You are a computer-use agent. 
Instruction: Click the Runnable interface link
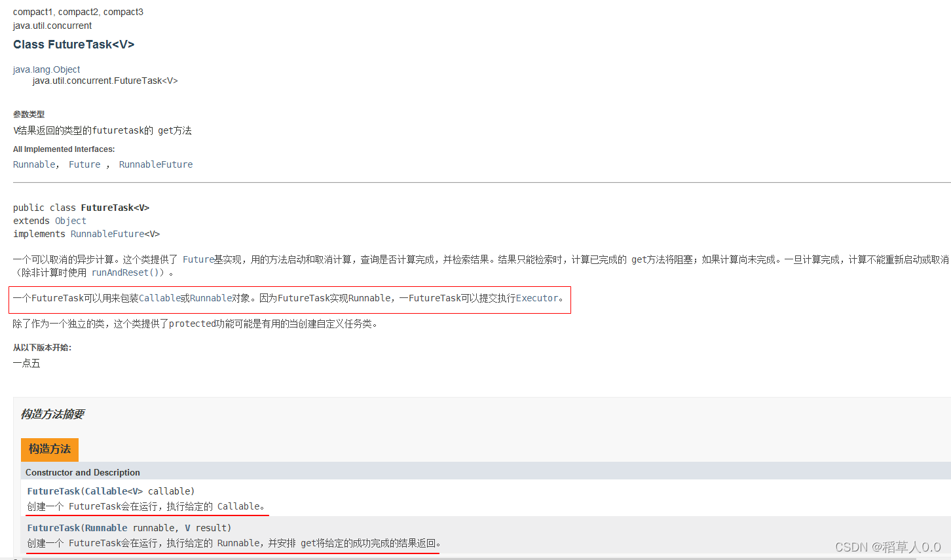34,164
